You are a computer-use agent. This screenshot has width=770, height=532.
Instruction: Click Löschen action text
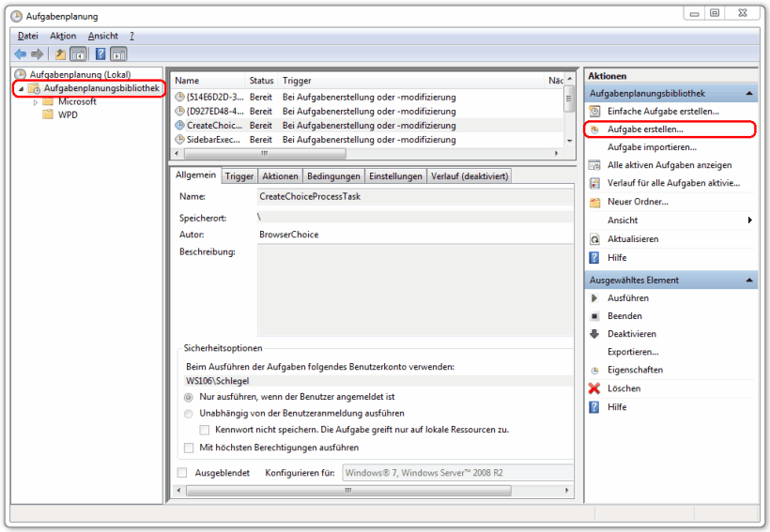click(624, 388)
